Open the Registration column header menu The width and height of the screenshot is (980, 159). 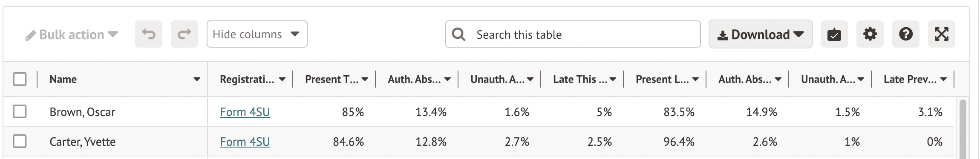coord(282,79)
